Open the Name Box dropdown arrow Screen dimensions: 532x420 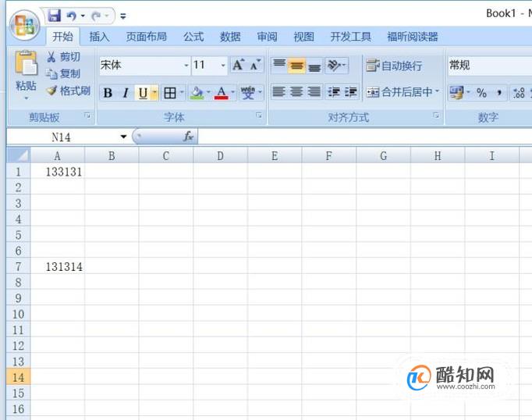tap(123, 137)
